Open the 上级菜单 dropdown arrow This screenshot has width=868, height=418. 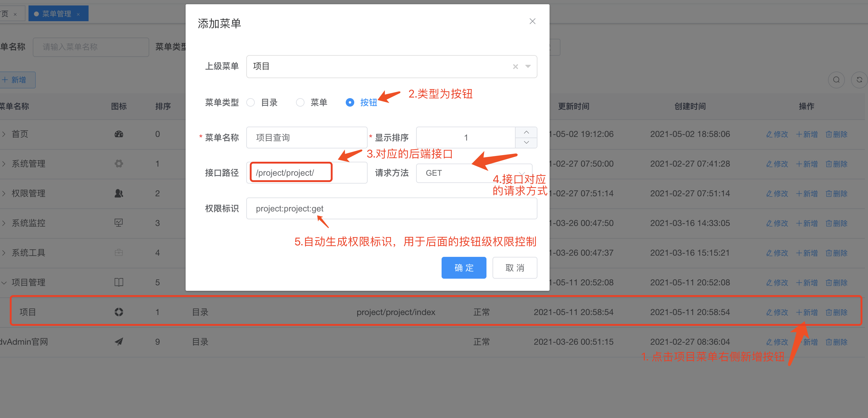[x=528, y=67]
